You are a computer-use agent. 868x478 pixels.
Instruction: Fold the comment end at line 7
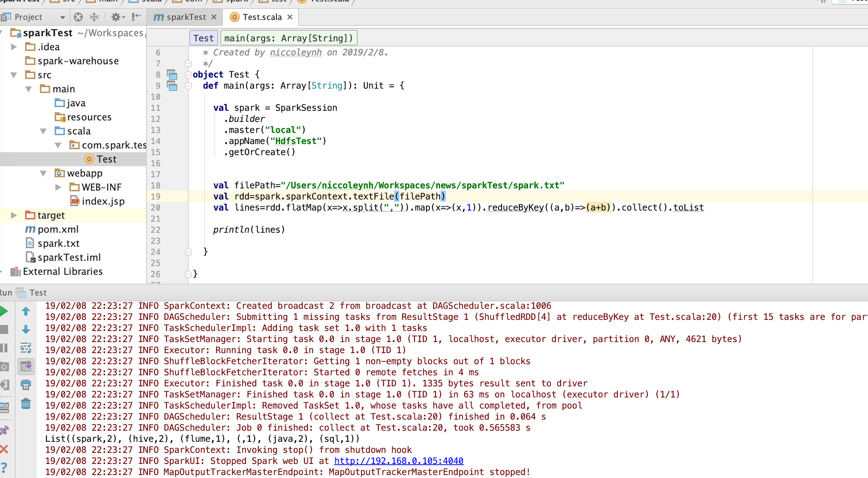point(188,64)
